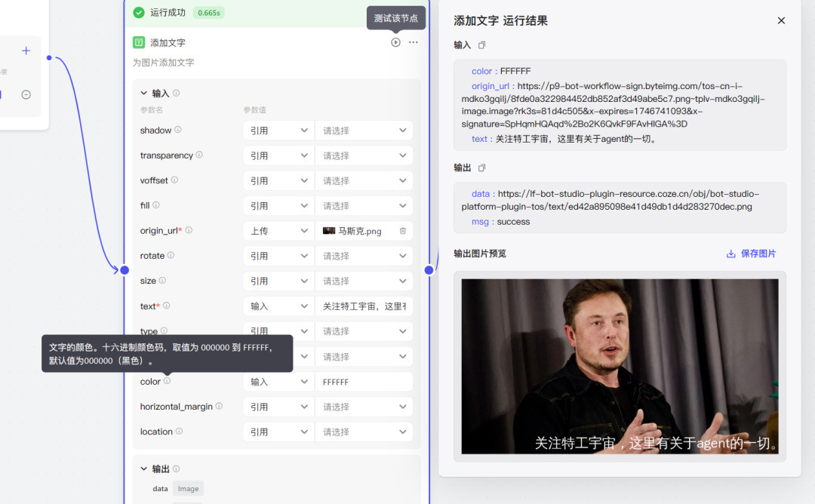Click info icon next to fill
The height and width of the screenshot is (504, 815).
[156, 205]
